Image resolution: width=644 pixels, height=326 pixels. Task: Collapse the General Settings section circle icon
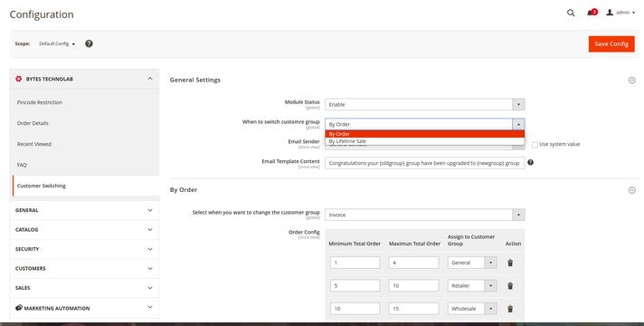[631, 81]
